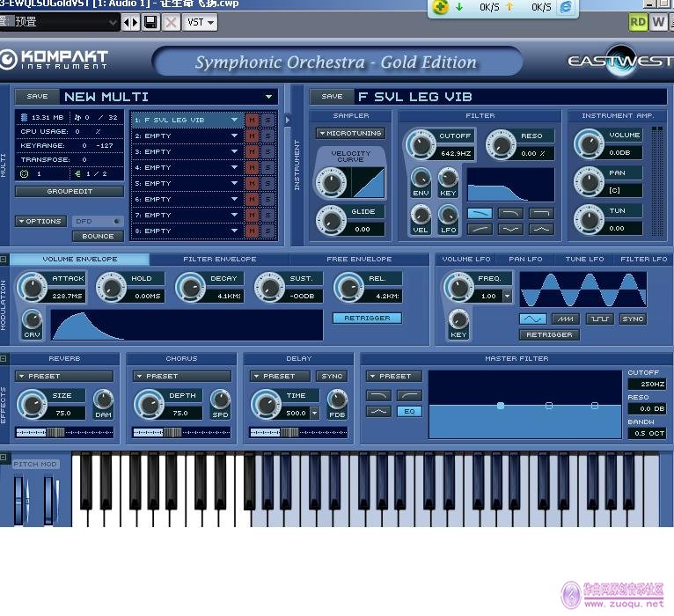Viewport: 674px width, 616px height.
Task: Click the filter KEY small knob
Action: pos(448,178)
